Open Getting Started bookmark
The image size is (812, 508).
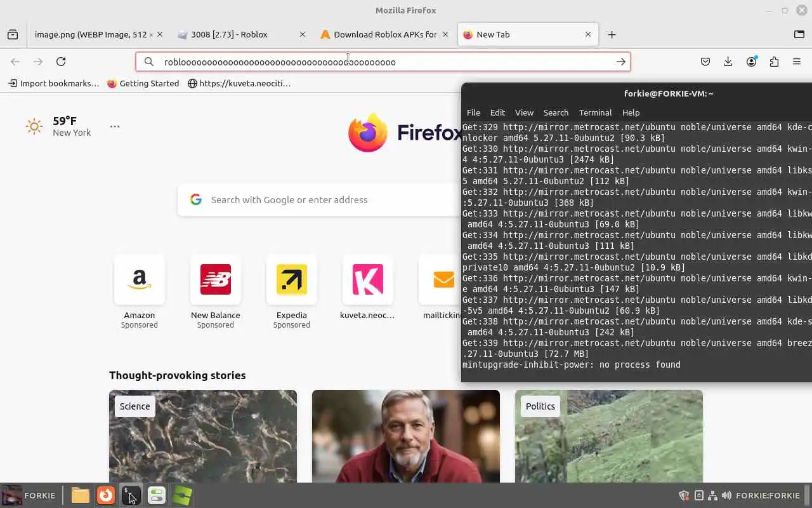point(143,83)
